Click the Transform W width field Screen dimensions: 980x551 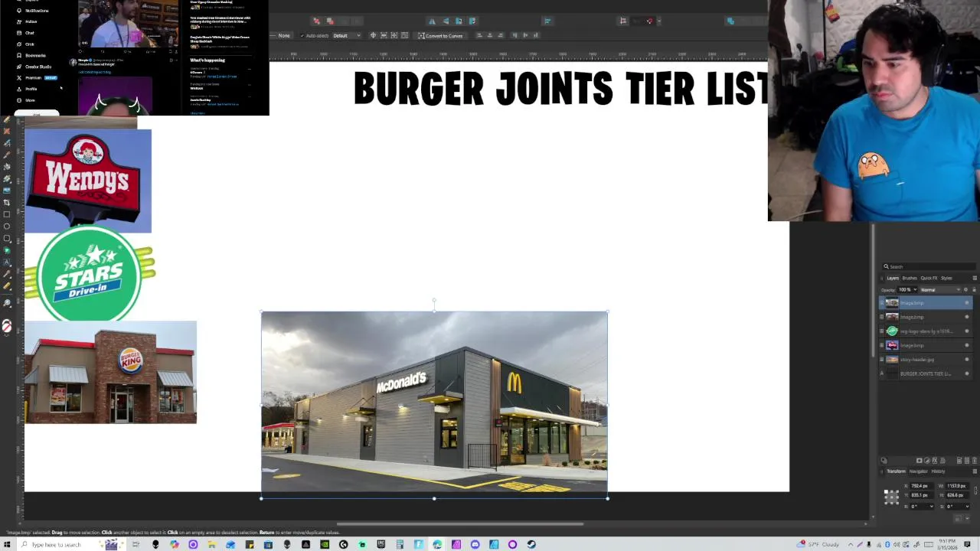pos(957,486)
